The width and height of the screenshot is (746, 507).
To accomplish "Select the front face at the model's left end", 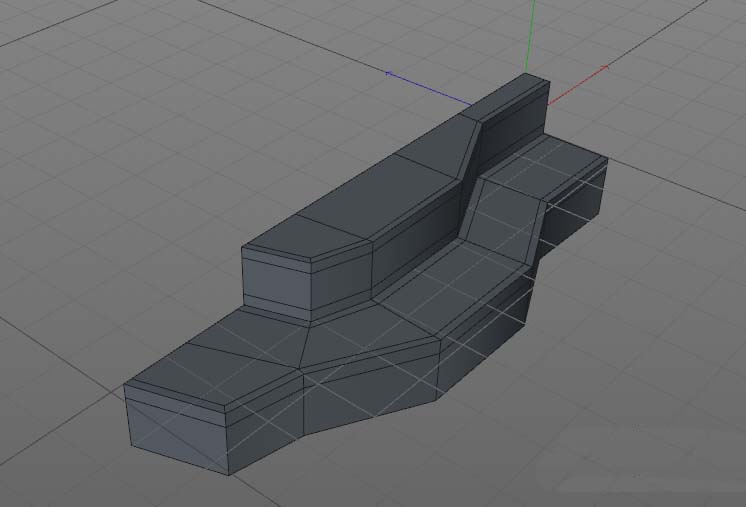I will [180, 432].
